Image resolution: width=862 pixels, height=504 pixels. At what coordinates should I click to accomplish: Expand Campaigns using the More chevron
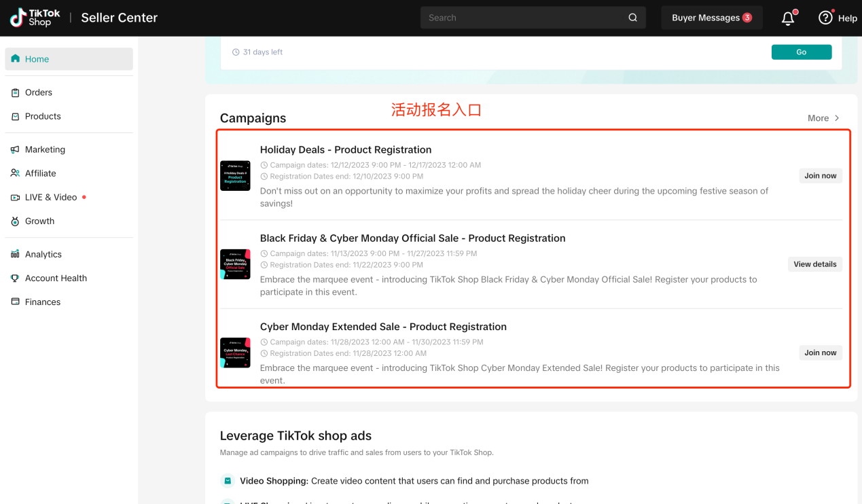point(837,118)
